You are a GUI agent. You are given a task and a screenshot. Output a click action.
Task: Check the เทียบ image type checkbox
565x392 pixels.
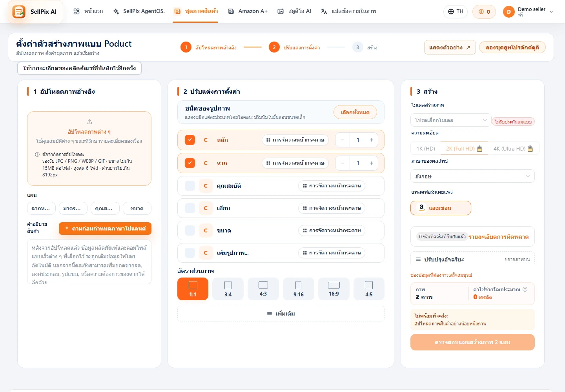pyautogui.click(x=190, y=208)
